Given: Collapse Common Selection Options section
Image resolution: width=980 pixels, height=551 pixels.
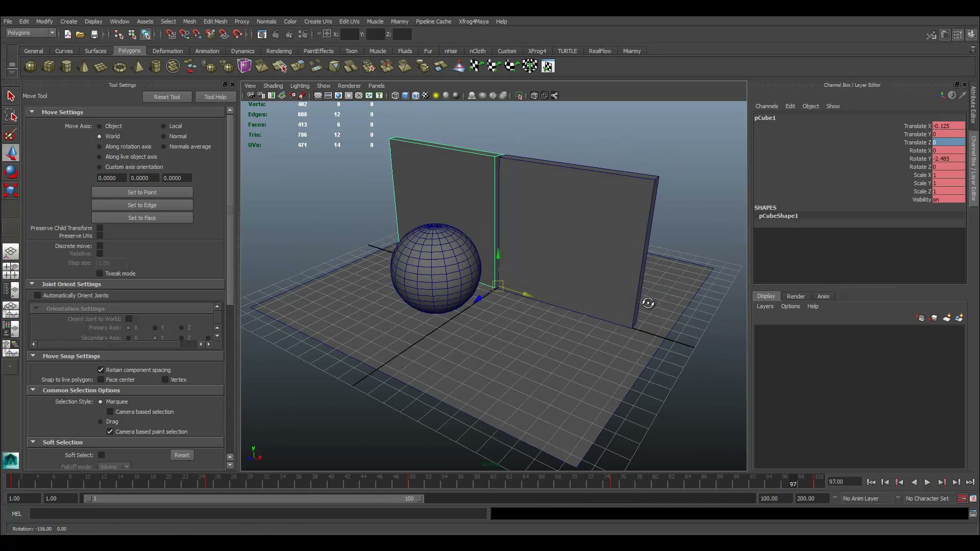Looking at the screenshot, I should 33,390.
